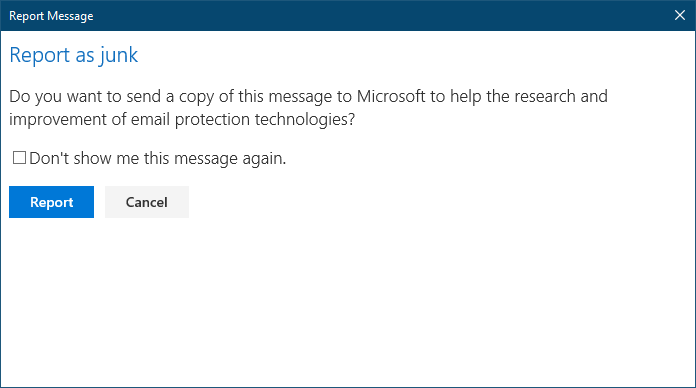Click the word "Report" in the blue heading
The image size is (696, 388).
click(40, 56)
